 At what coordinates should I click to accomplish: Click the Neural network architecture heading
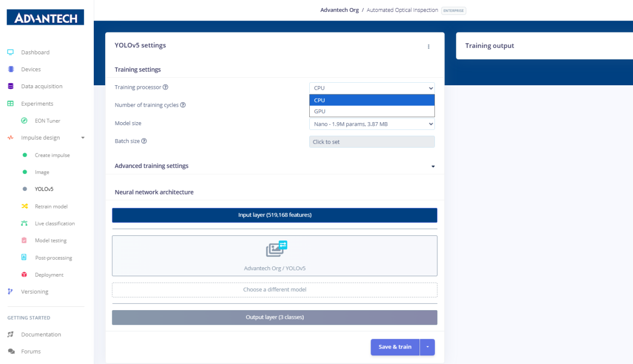pos(154,192)
